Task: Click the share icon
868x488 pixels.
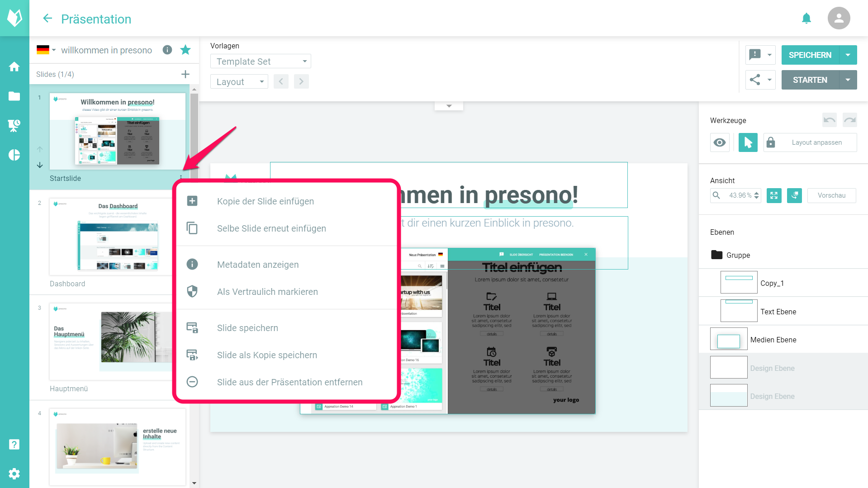Action: [755, 80]
